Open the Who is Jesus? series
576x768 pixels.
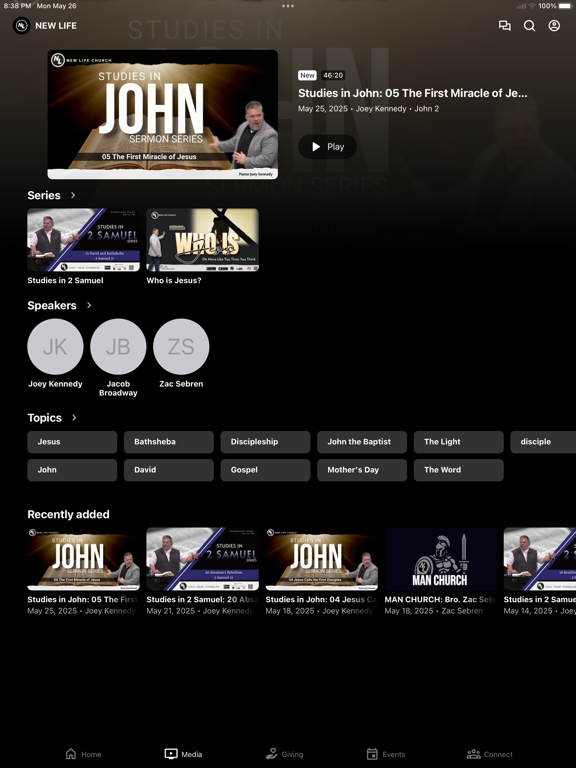pos(202,240)
